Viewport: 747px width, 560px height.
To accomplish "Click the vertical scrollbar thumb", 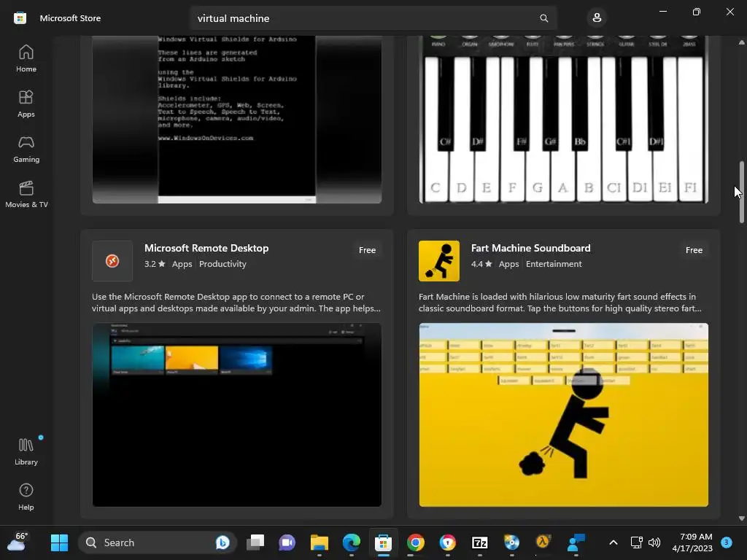I will coord(741,192).
